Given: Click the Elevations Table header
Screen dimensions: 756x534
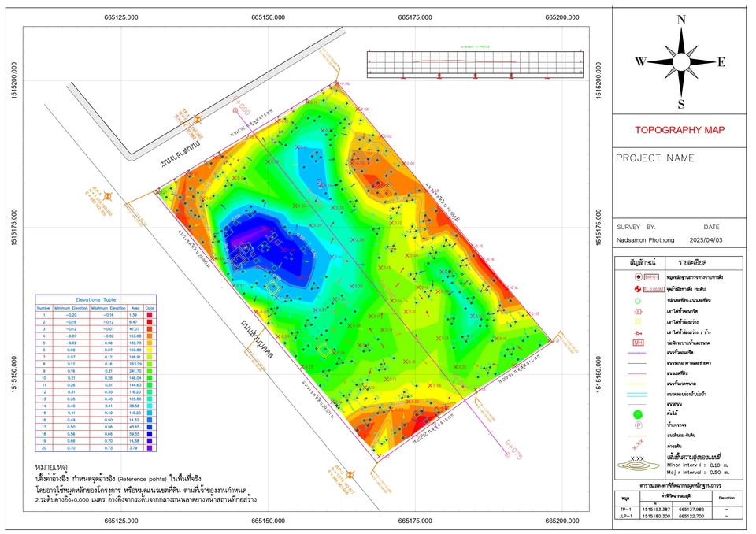Looking at the screenshot, I should 95,300.
